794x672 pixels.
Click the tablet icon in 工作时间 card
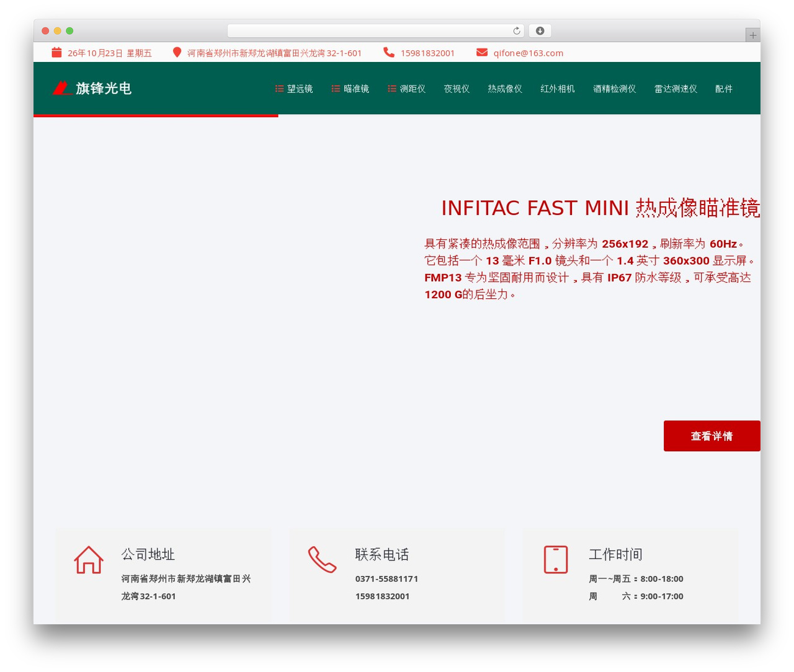[x=556, y=560]
